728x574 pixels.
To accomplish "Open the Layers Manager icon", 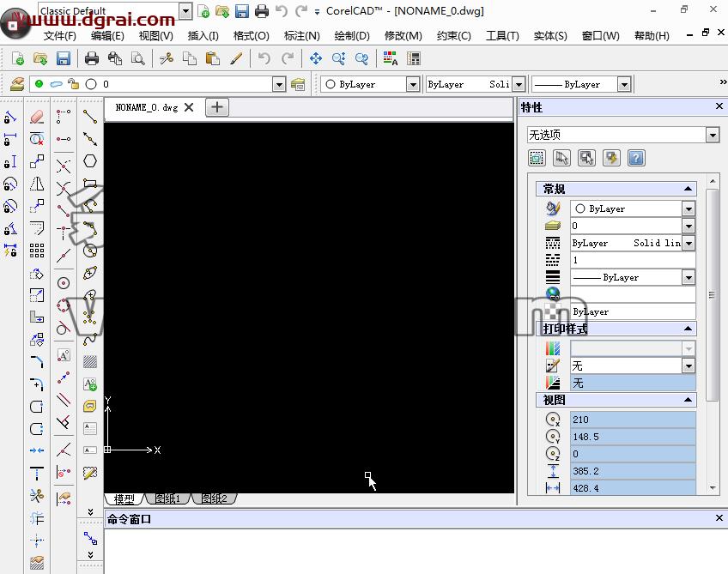I will (x=17, y=84).
